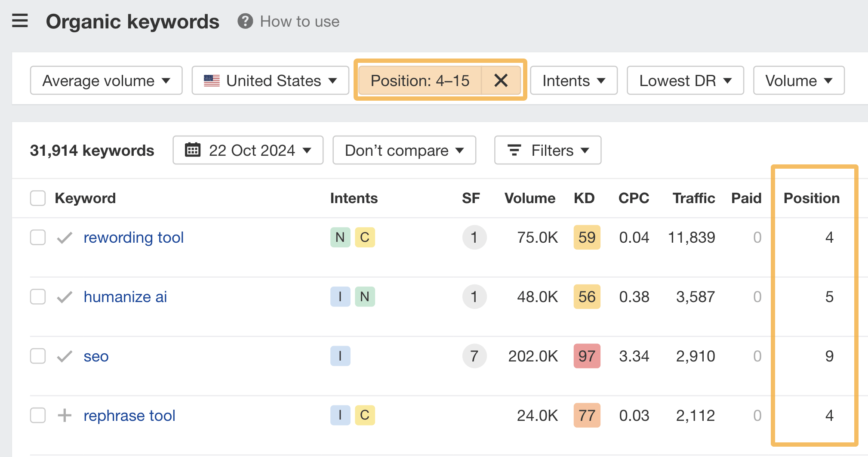Open the Average volume dropdown
Image resolution: width=868 pixels, height=457 pixels.
pyautogui.click(x=106, y=80)
